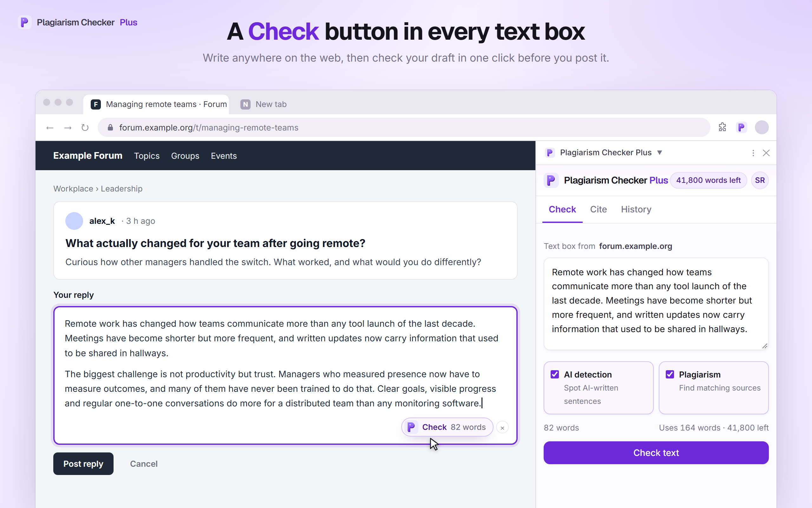Switch to the New tab browser tab
This screenshot has width=812, height=508.
point(263,104)
